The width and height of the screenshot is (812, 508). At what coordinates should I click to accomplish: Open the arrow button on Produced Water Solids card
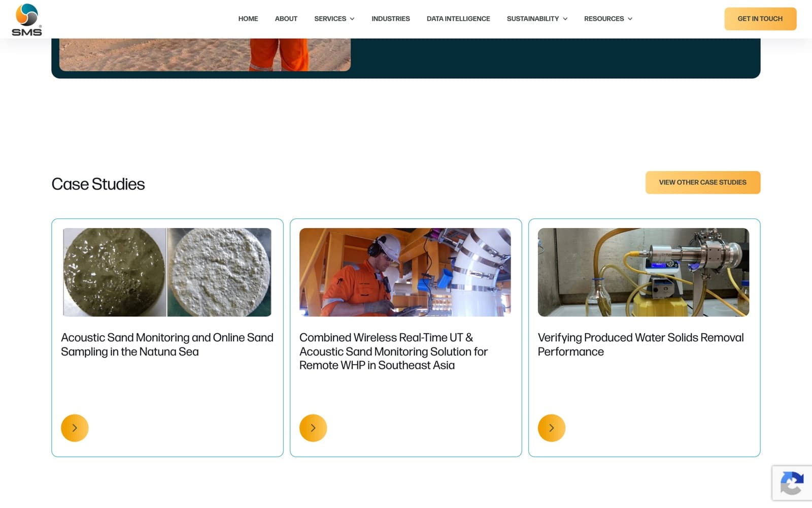(552, 428)
